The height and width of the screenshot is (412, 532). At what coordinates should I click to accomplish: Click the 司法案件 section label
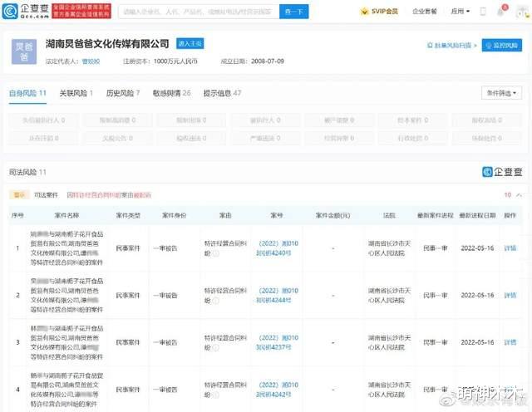tap(46, 195)
